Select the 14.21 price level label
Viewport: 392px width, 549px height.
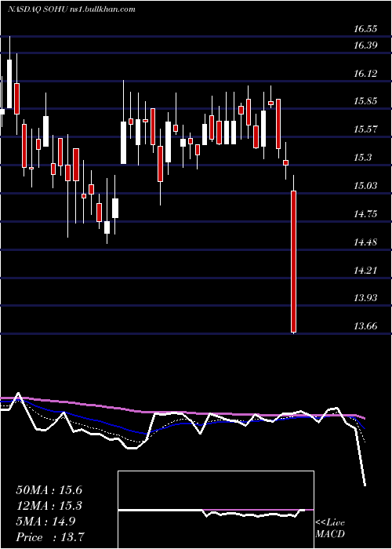[365, 270]
